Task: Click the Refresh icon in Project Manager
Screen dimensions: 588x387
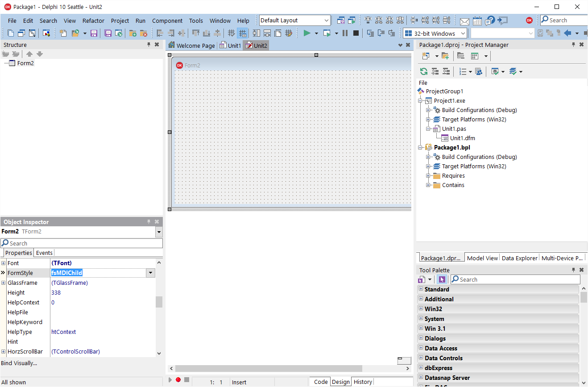Action: [423, 71]
